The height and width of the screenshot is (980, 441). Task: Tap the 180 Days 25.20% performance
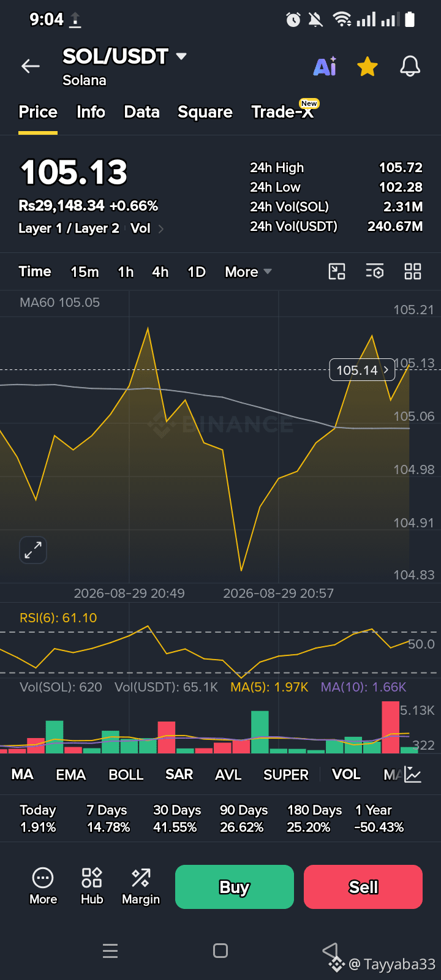point(314,819)
